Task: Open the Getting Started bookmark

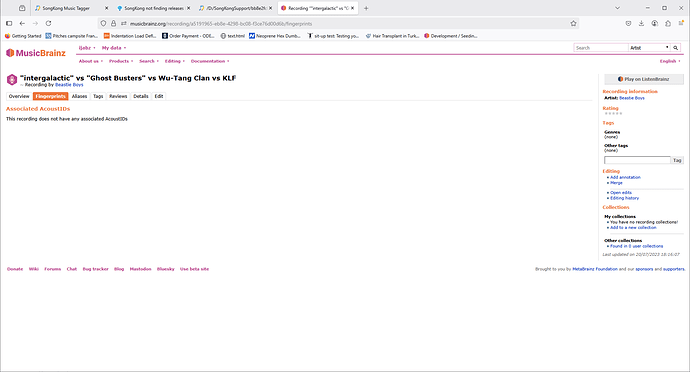Action: point(23,36)
